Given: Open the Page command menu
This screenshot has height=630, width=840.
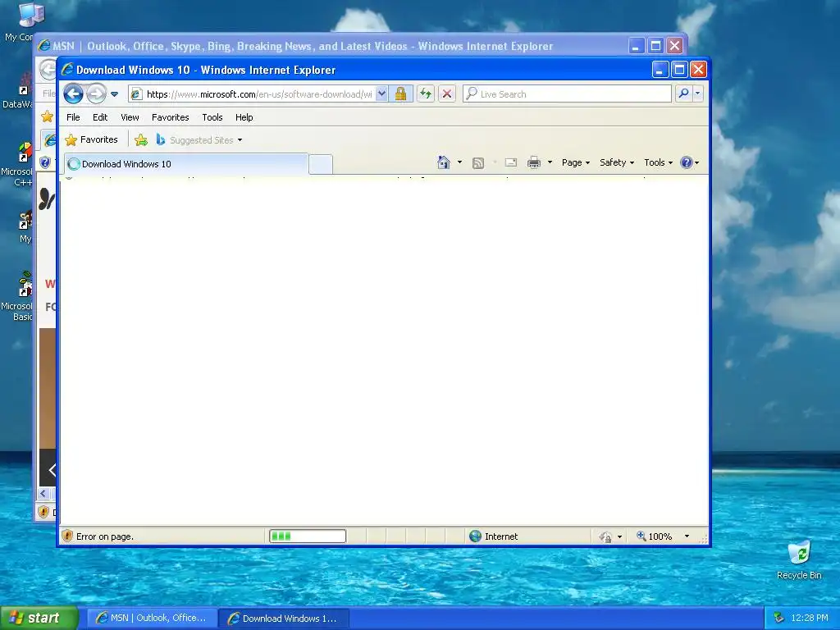Looking at the screenshot, I should pos(575,162).
